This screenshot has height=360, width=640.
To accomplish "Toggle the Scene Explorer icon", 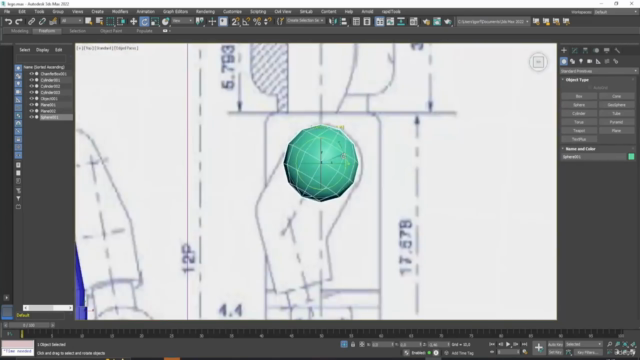I will click(356, 22).
